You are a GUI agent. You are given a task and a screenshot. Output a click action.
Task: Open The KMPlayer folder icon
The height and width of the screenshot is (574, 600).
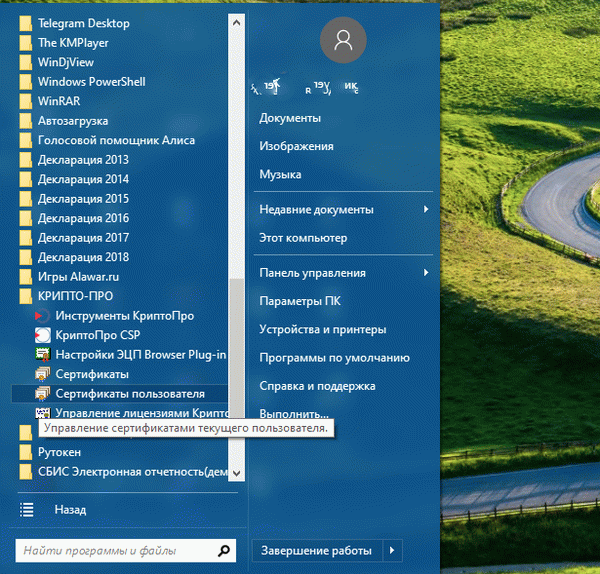[26, 43]
